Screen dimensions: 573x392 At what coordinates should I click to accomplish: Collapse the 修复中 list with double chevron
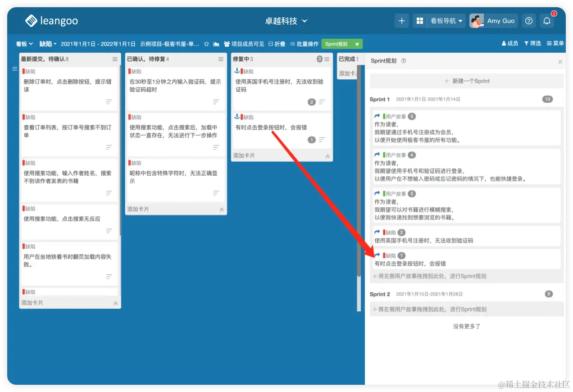click(327, 156)
